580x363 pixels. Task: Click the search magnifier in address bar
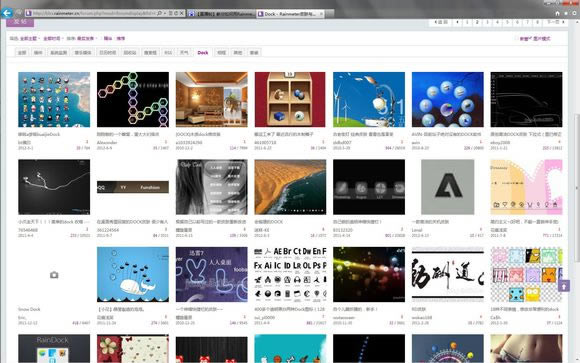click(160, 13)
